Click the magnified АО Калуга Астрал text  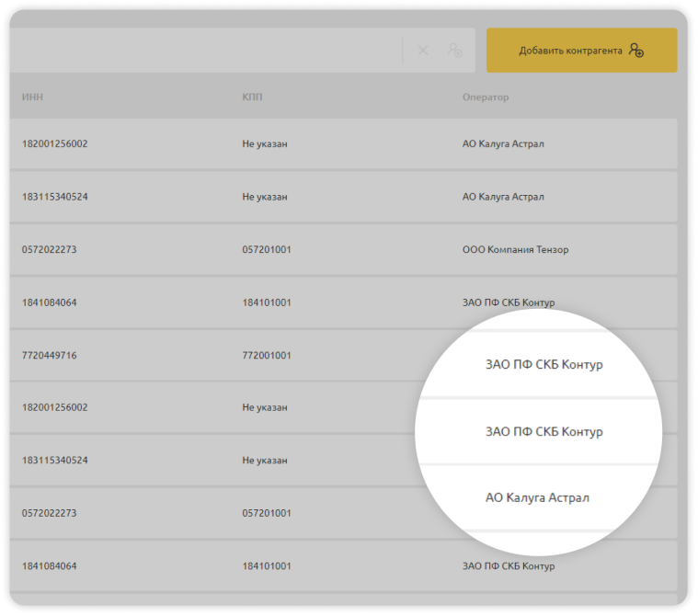click(537, 497)
